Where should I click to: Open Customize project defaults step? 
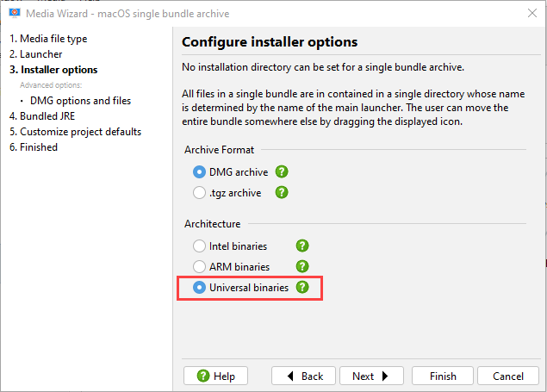tap(75, 132)
